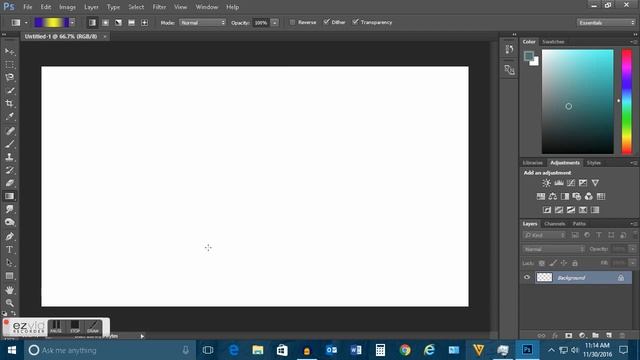640x360 pixels.
Task: Select the Lasso tool
Action: click(x=9, y=78)
